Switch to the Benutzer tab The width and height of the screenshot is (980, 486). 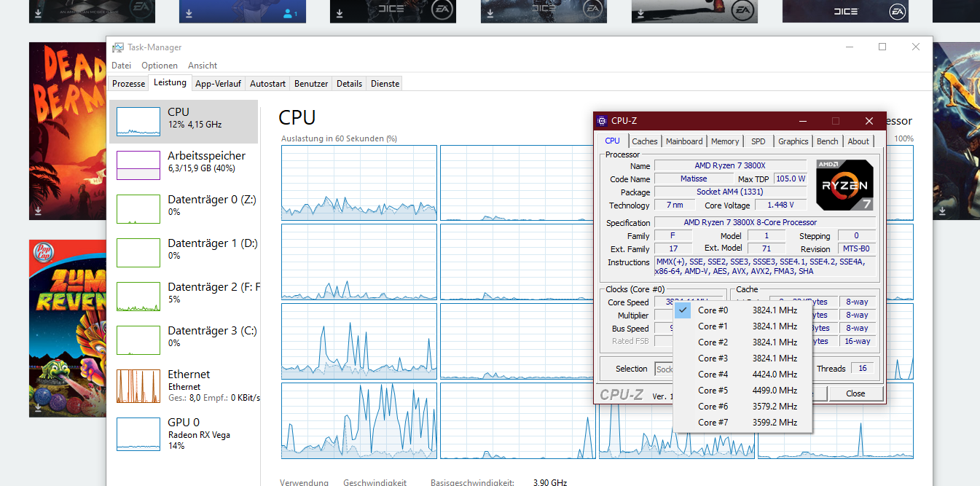(311, 84)
